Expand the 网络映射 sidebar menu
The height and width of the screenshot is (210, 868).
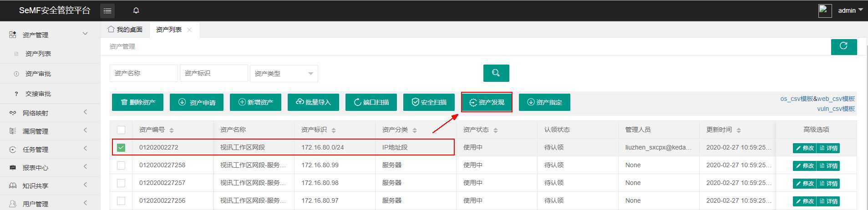coord(85,112)
